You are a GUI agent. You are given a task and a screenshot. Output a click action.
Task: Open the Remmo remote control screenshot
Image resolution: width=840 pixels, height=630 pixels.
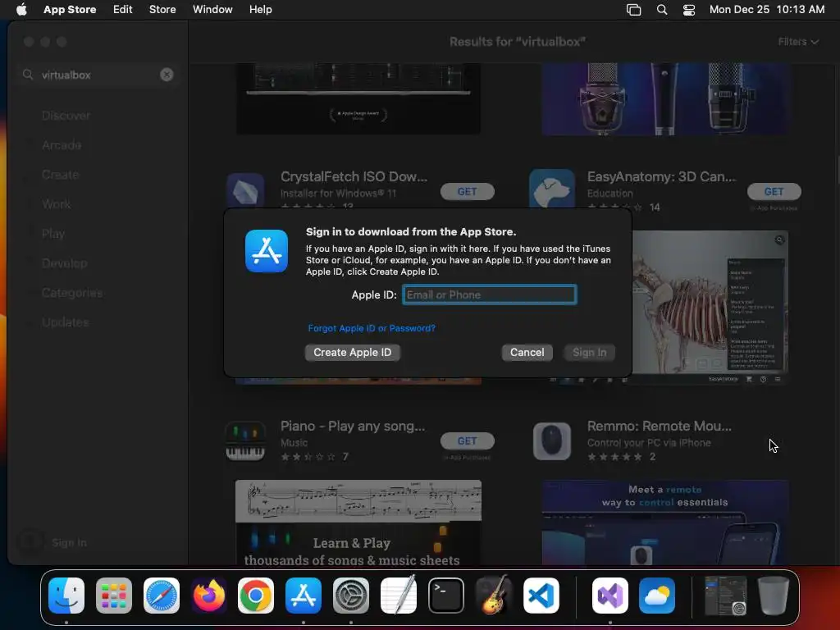[x=664, y=523]
